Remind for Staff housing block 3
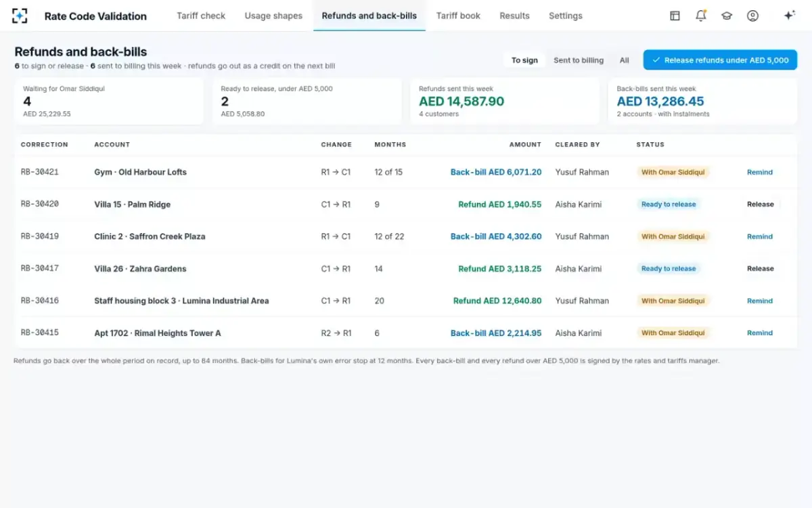The image size is (812, 508). click(x=759, y=301)
